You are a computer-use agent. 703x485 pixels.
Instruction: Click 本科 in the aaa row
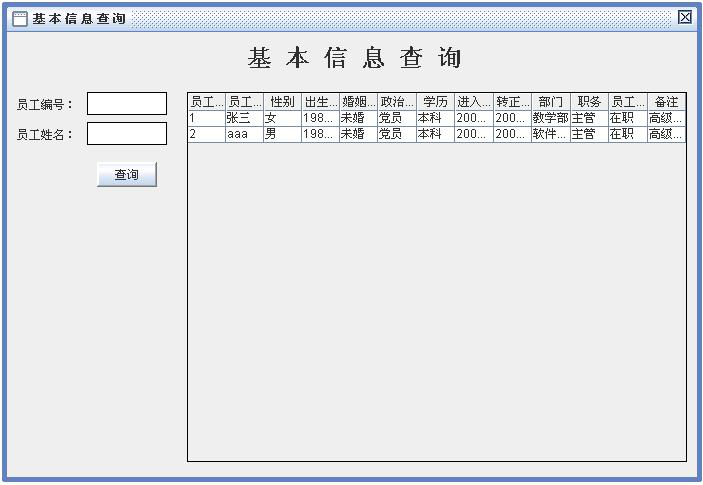[x=435, y=134]
